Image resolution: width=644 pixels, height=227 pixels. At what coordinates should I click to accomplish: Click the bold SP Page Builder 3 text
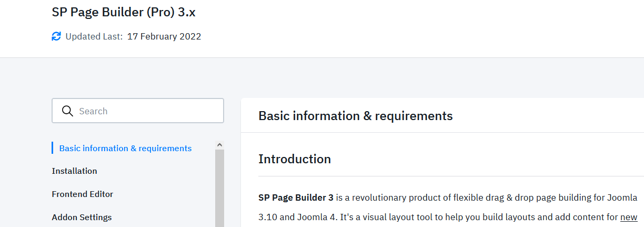(296, 198)
